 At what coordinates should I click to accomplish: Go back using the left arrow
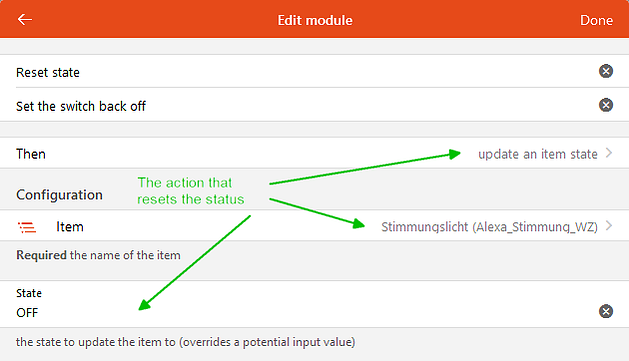point(24,19)
